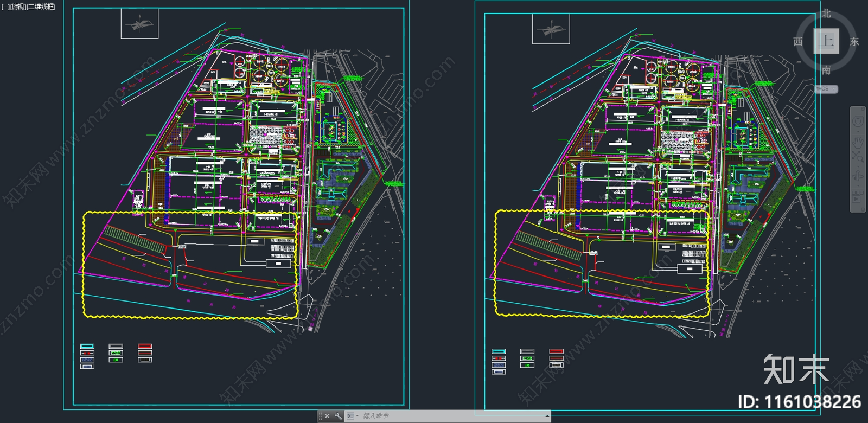This screenshot has width=868, height=423.
Task: Open viewport controls [-] menu
Action: (5, 7)
